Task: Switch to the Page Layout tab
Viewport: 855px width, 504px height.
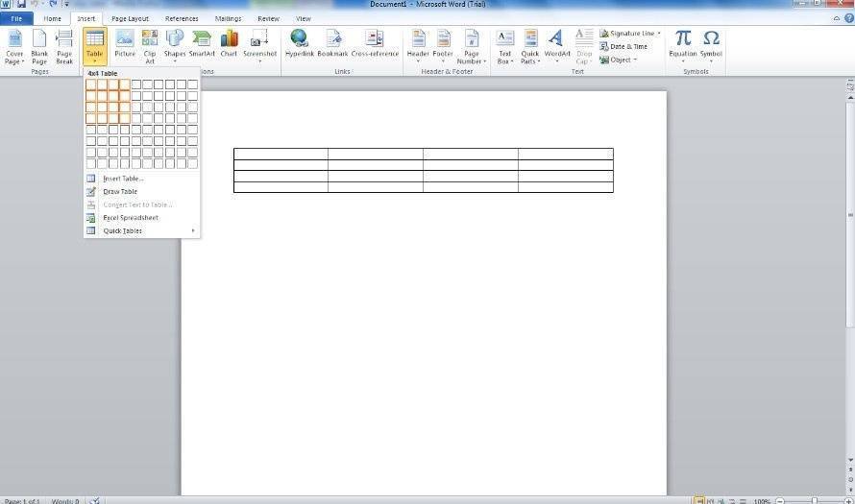Action: click(130, 18)
